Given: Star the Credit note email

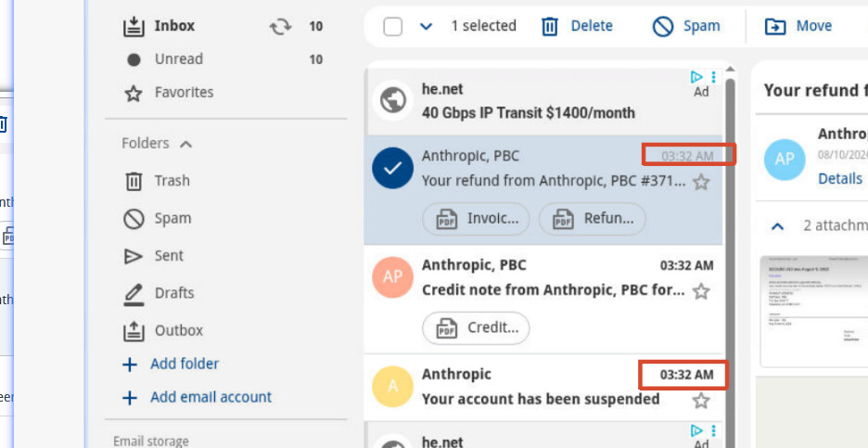Looking at the screenshot, I should point(701,290).
